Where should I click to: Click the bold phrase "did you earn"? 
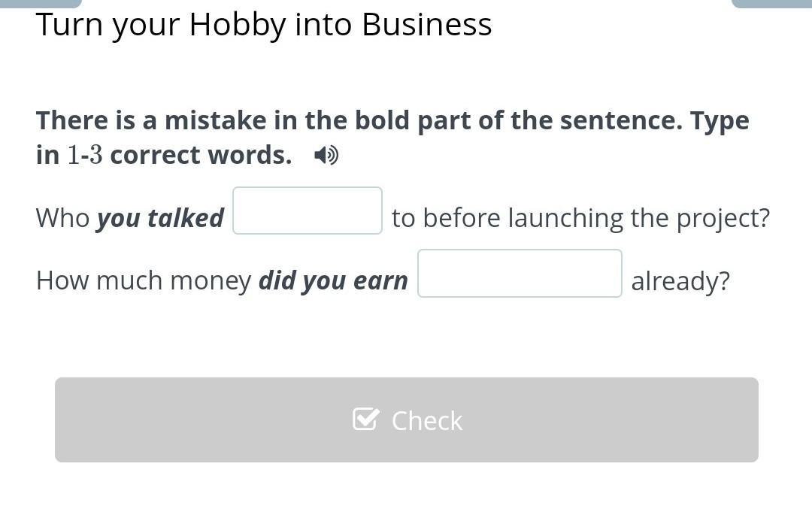pos(333,280)
